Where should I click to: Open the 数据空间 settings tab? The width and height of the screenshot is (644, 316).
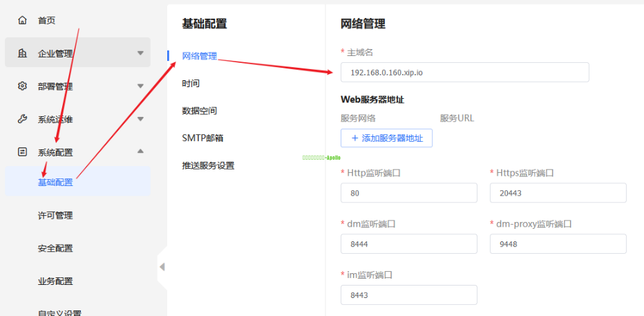pos(200,111)
